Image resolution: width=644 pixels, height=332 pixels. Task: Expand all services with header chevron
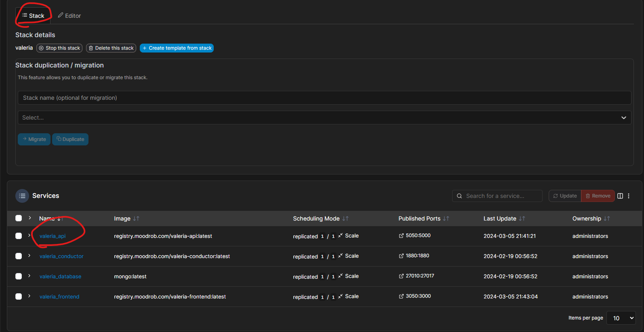click(x=29, y=218)
